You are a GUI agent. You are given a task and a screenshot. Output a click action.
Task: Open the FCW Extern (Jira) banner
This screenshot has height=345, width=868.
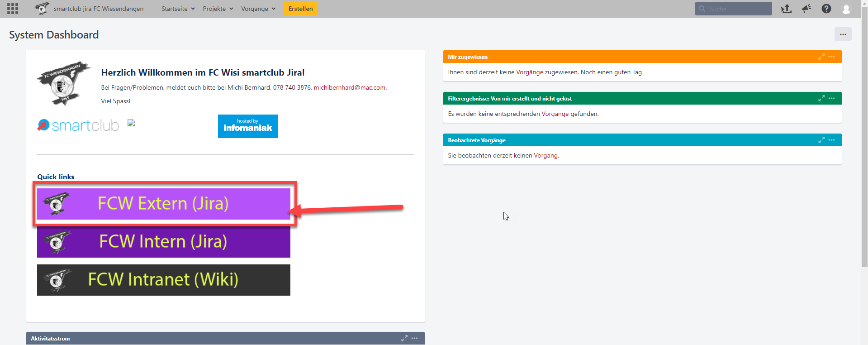click(164, 204)
